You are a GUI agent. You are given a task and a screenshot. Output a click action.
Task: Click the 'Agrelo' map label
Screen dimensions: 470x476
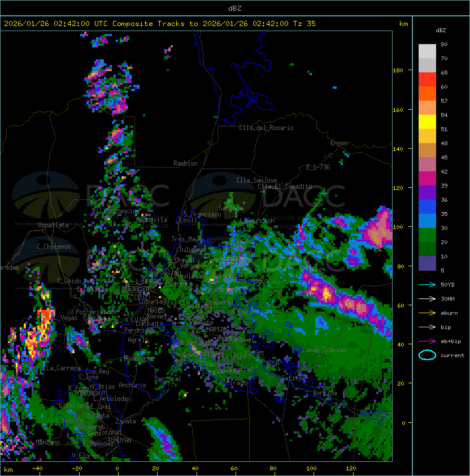coord(138,340)
